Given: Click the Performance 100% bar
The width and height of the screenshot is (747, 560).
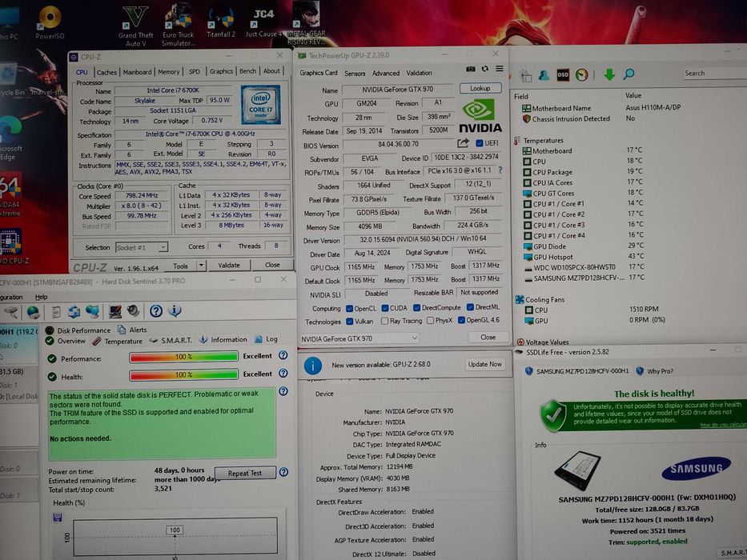Looking at the screenshot, I should pyautogui.click(x=183, y=357).
